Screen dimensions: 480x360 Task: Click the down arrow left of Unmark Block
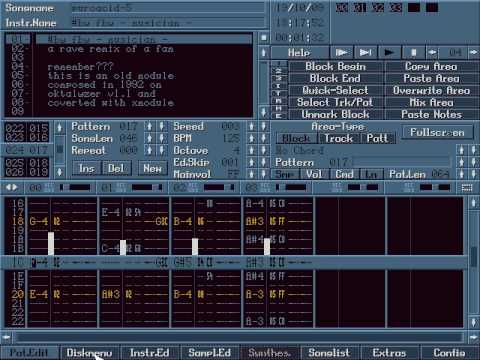click(x=264, y=112)
